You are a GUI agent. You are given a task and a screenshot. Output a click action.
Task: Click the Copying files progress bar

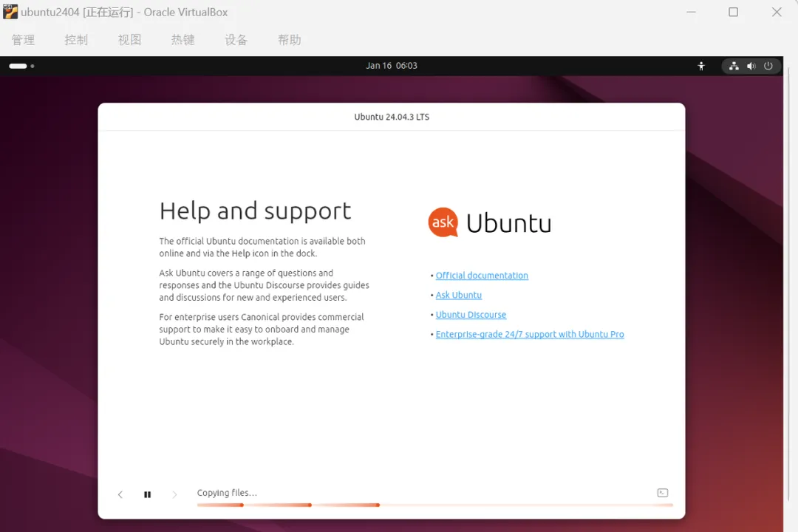click(435, 505)
